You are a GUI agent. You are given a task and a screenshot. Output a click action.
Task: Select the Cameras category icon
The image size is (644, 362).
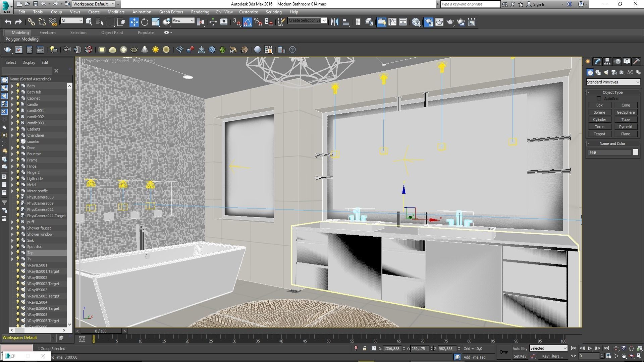tap(614, 72)
